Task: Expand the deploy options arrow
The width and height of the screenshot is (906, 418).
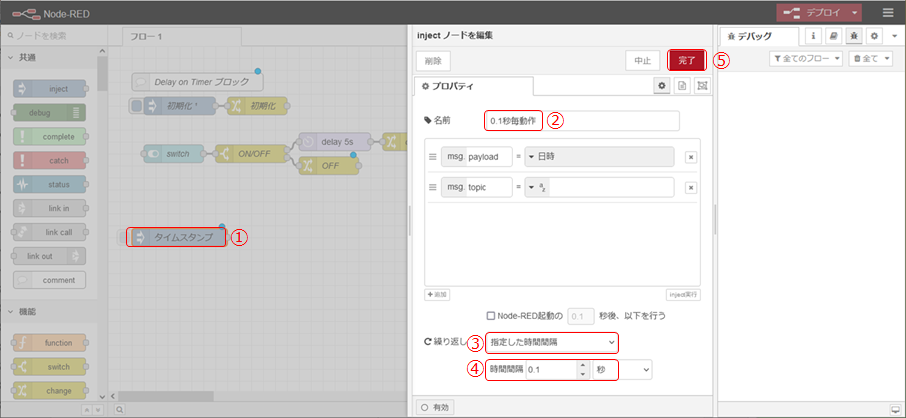Action: [855, 13]
